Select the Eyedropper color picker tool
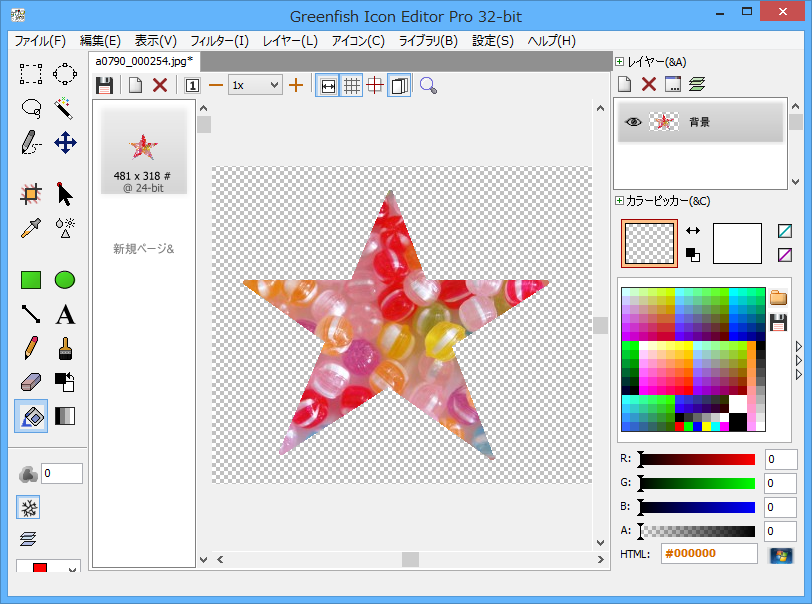This screenshot has height=604, width=812. [x=31, y=227]
